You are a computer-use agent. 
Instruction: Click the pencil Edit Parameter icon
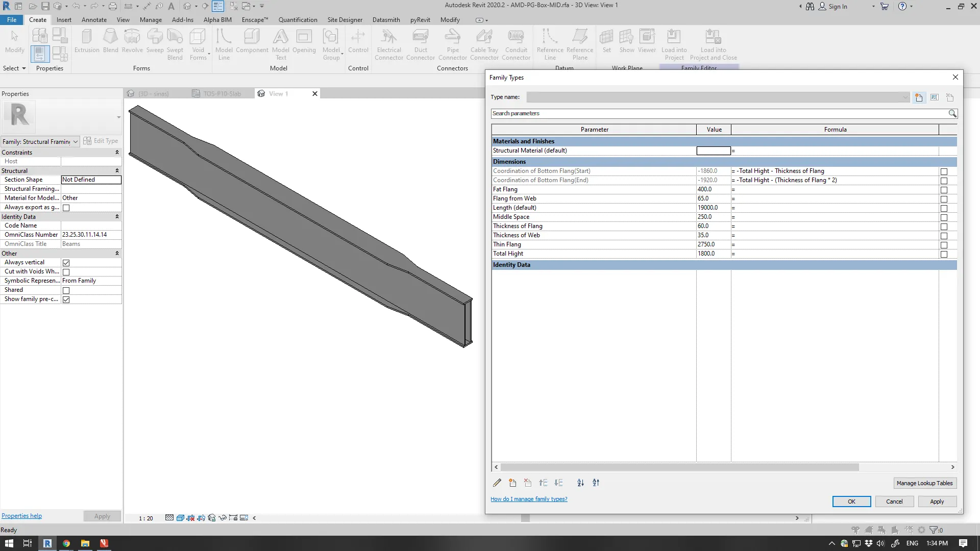pos(497,483)
